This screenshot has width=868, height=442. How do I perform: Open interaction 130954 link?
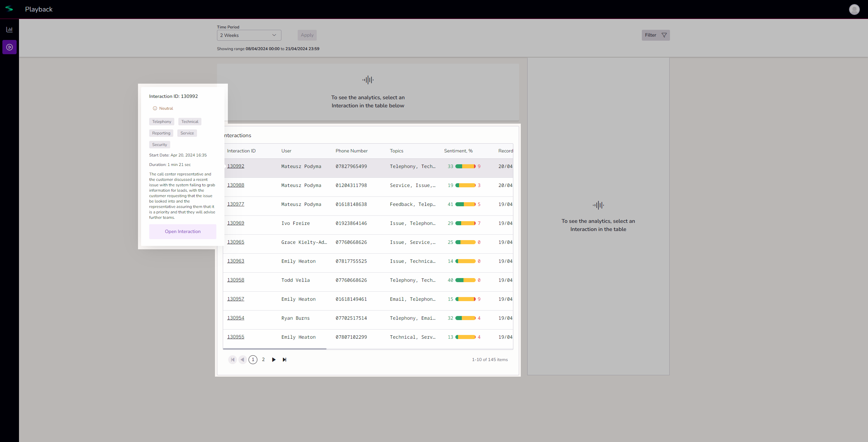point(236,318)
